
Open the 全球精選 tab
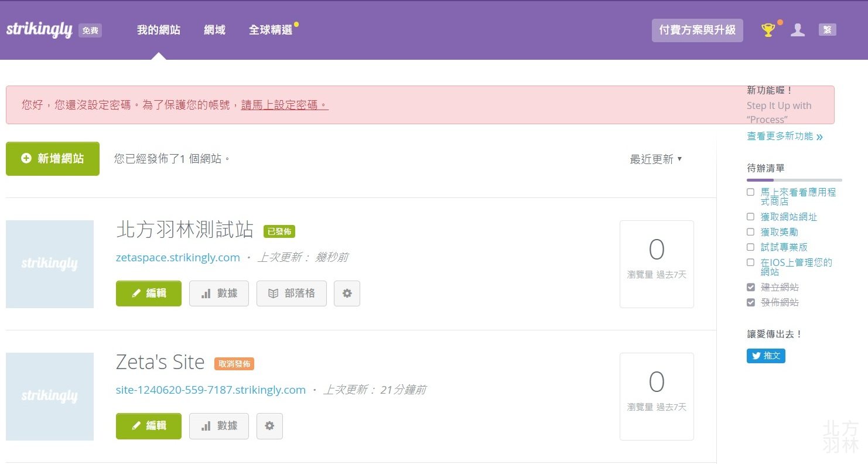point(271,30)
